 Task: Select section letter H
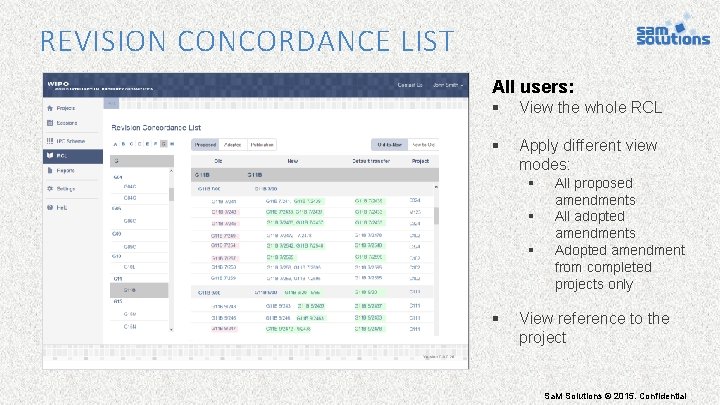coord(172,144)
